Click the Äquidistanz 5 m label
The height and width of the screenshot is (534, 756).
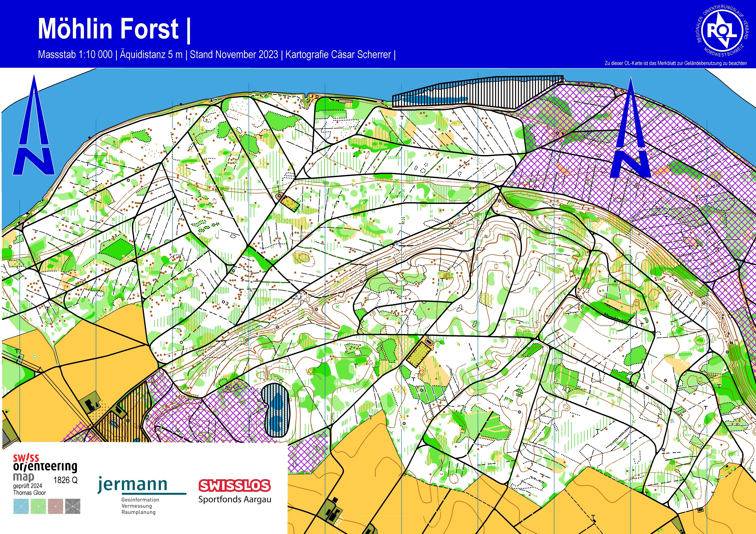tap(151, 54)
